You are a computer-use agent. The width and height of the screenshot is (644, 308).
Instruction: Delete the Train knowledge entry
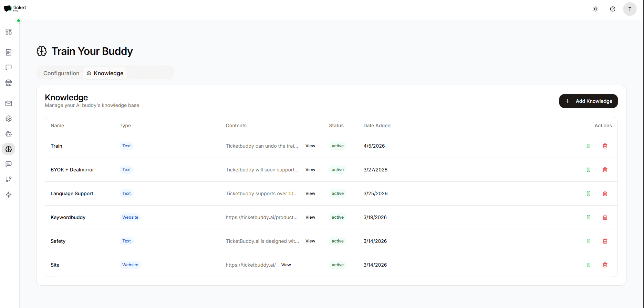point(605,146)
